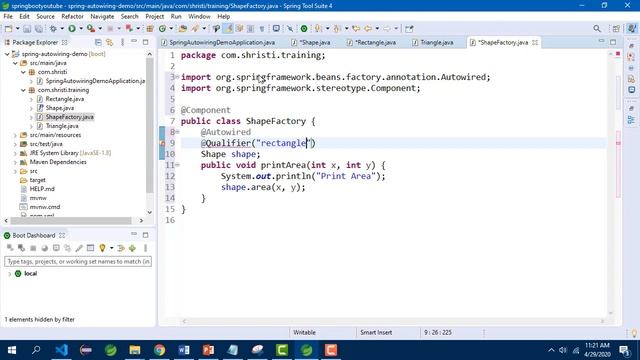Switch to the Shape.java editor tab
The width and height of the screenshot is (640, 360).
tap(311, 42)
